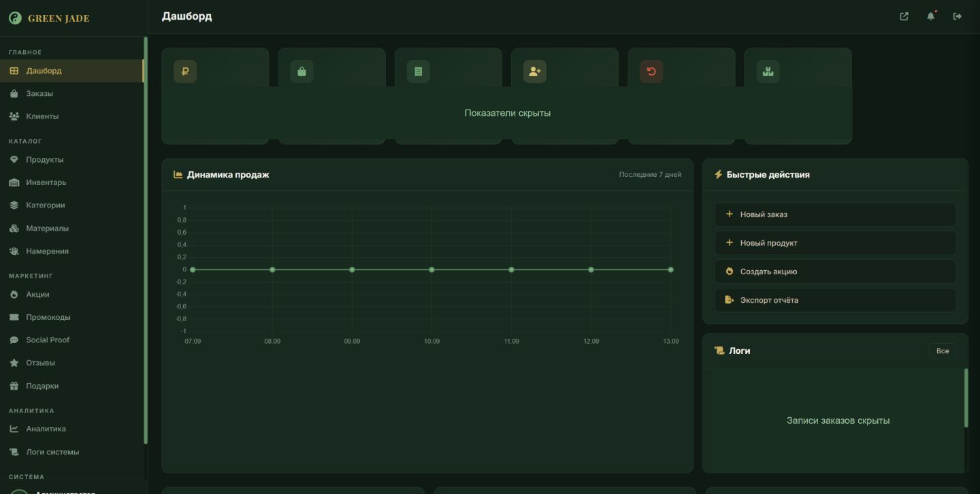Open Аналитика from the sidebar

71,429
